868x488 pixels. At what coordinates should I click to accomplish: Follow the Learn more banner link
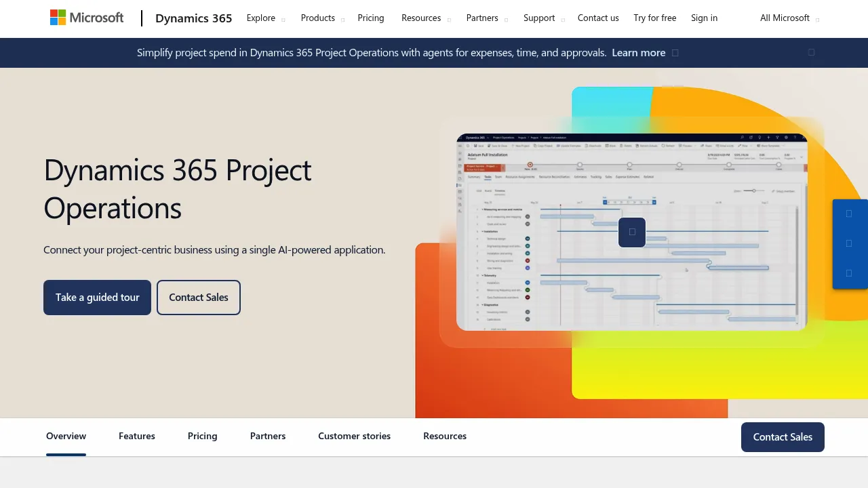pyautogui.click(x=639, y=53)
